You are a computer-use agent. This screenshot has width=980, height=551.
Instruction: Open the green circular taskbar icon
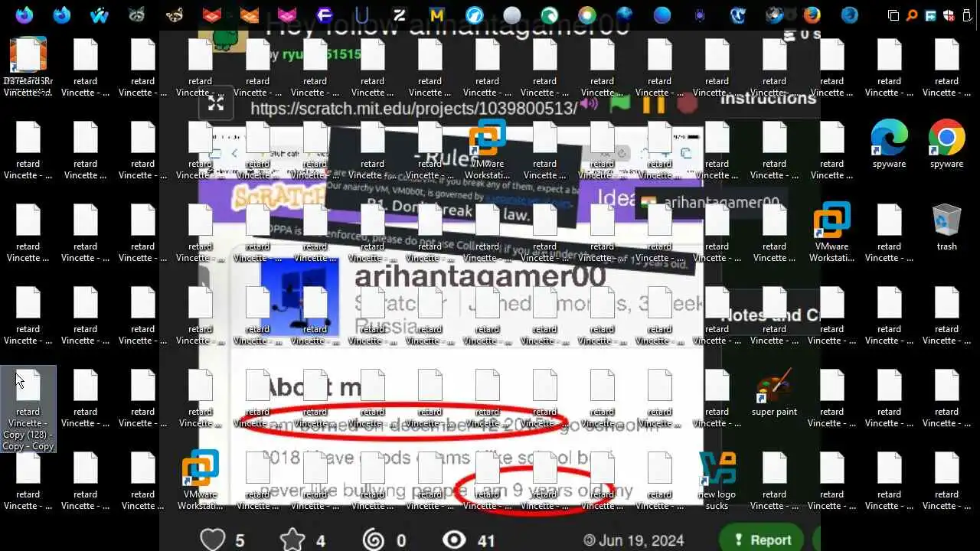pyautogui.click(x=550, y=15)
